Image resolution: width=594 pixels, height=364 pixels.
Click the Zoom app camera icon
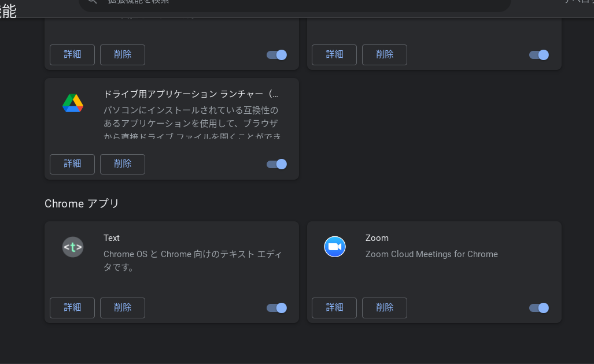click(x=335, y=247)
